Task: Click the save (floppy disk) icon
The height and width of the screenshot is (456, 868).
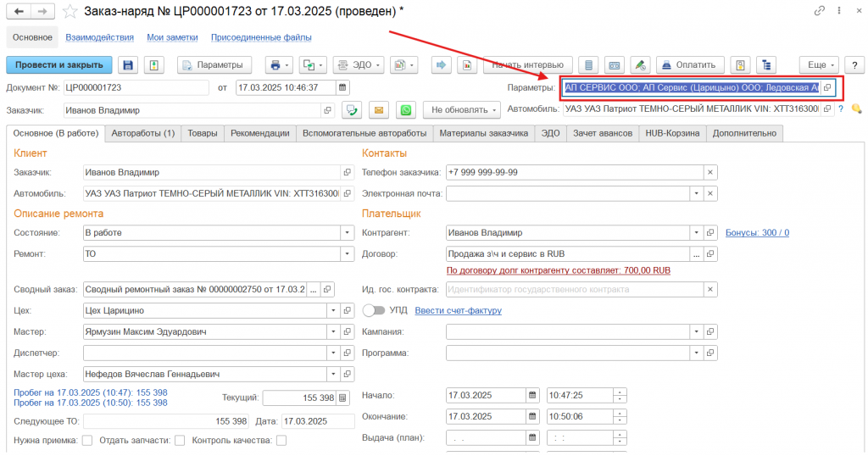Action: [x=128, y=65]
